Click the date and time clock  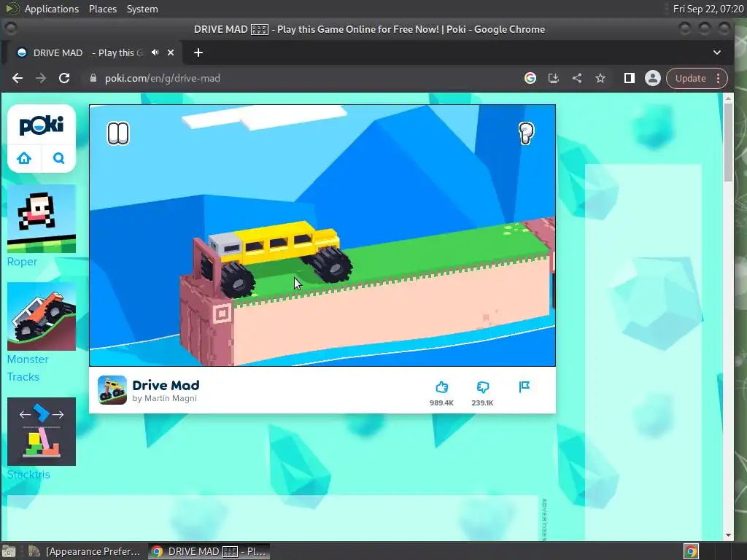(708, 9)
